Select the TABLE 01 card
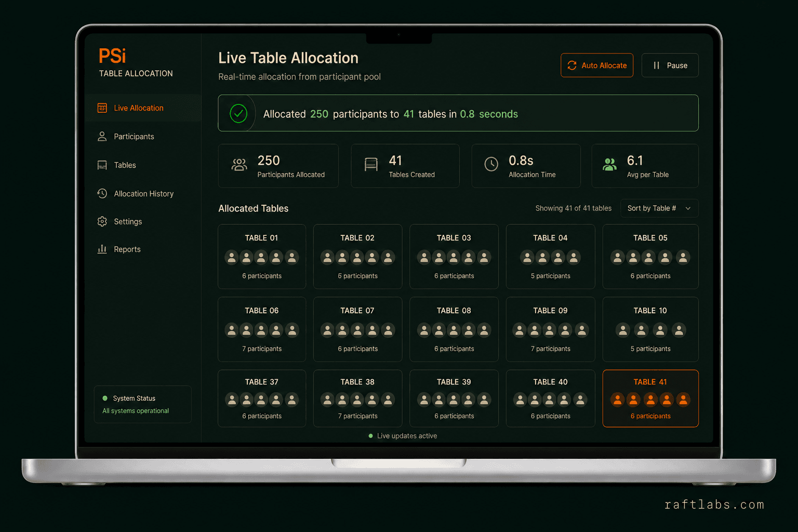Viewport: 798px width, 532px height. pyautogui.click(x=262, y=257)
